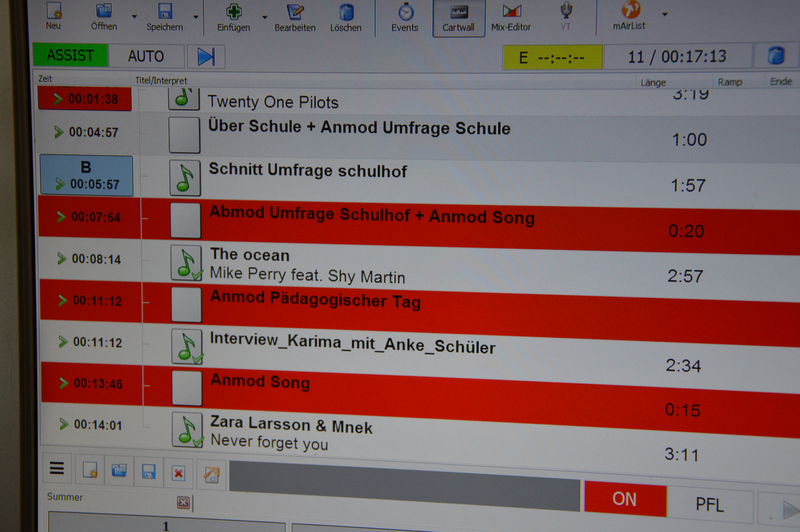The image size is (800, 532).
Task: Click blank icon box of Anmod Song row
Action: point(187,388)
